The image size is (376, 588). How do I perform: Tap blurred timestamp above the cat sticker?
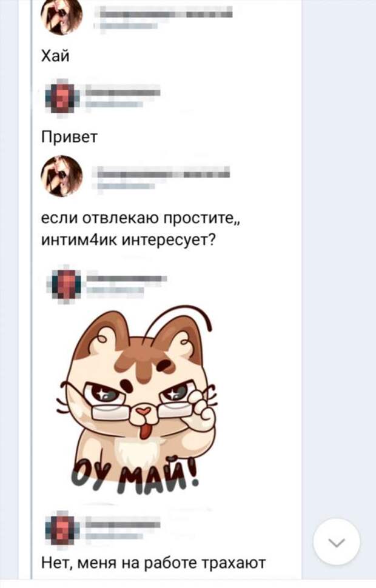[115, 290]
